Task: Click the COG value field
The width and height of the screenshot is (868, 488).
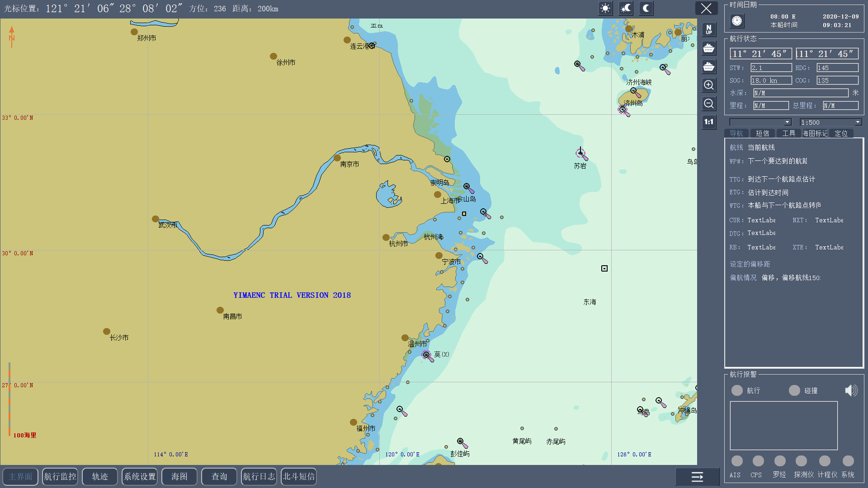Action: point(837,80)
